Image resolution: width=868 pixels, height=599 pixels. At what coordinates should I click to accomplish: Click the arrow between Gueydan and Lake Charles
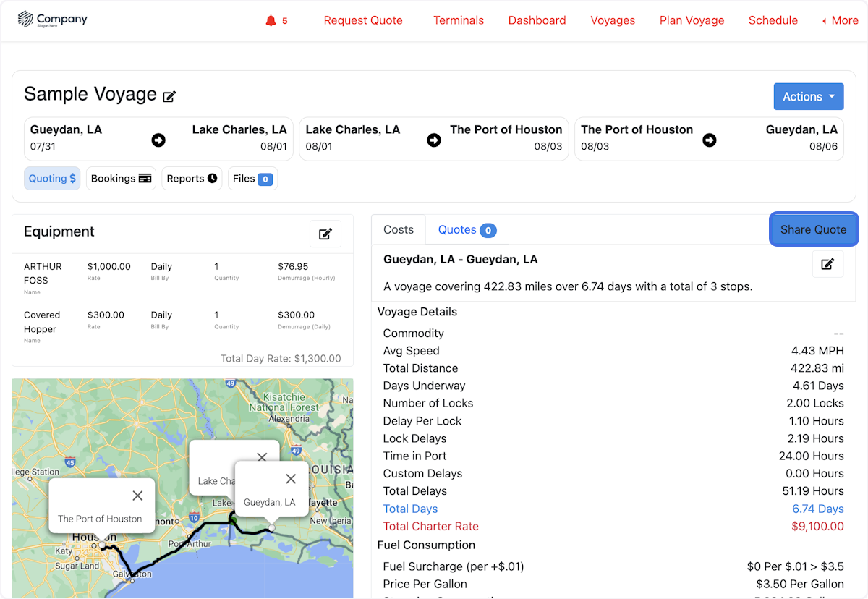(158, 140)
